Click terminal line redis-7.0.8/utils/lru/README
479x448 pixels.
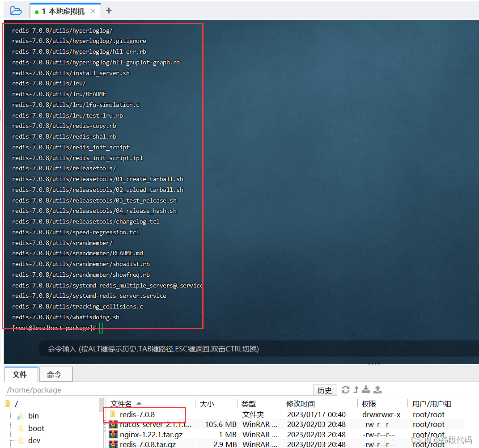(59, 94)
